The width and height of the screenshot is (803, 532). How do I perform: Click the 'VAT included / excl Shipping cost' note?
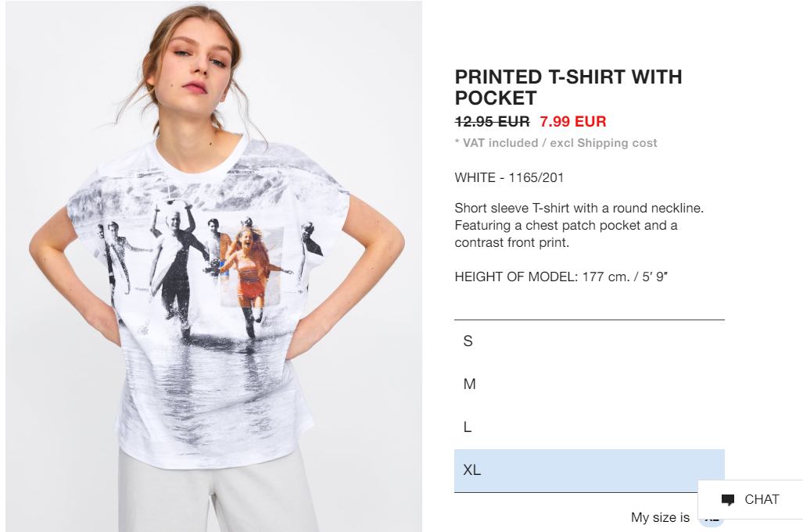coord(556,143)
